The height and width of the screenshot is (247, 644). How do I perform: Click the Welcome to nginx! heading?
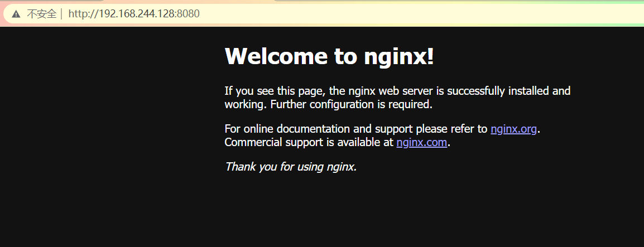tap(329, 56)
